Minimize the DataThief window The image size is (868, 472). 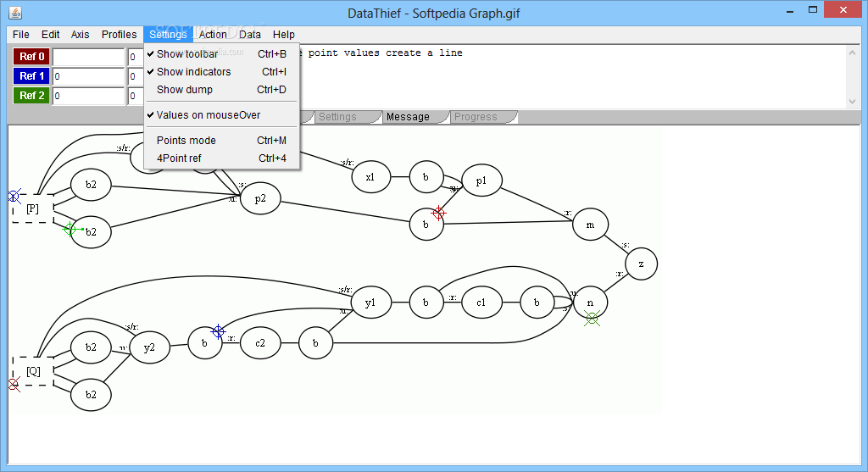pyautogui.click(x=790, y=10)
